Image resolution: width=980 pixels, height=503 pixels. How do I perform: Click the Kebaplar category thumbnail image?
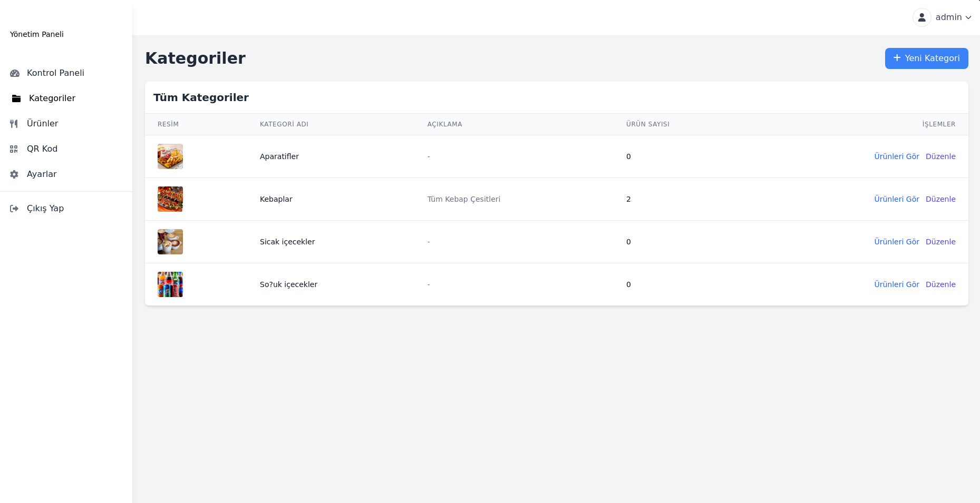170,199
